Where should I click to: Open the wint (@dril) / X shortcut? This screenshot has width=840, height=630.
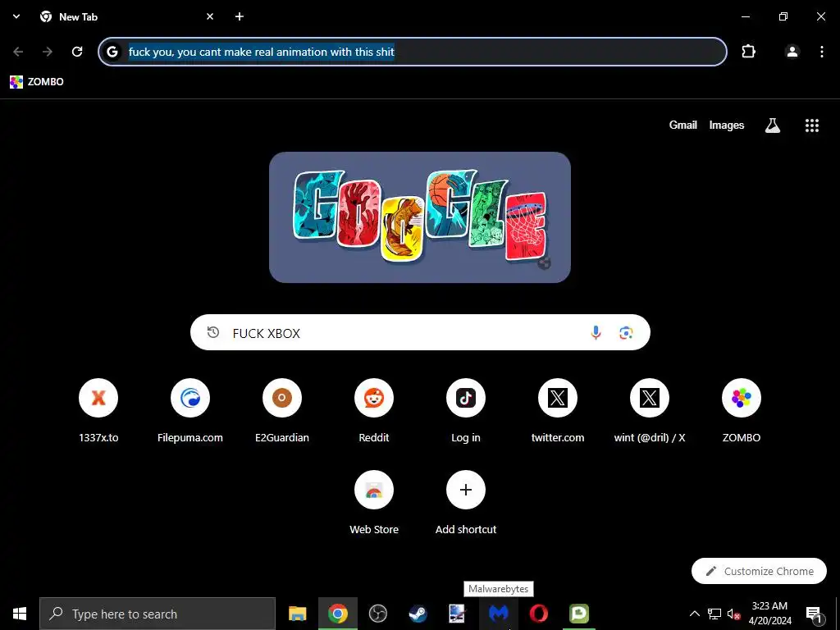tap(650, 411)
